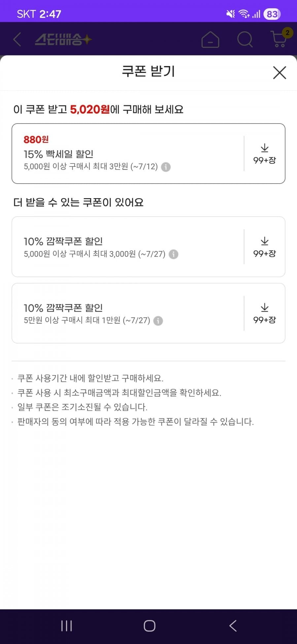Download the 10% 깜짝쿠폰 (최대 3,000원) coupon

coord(264,247)
